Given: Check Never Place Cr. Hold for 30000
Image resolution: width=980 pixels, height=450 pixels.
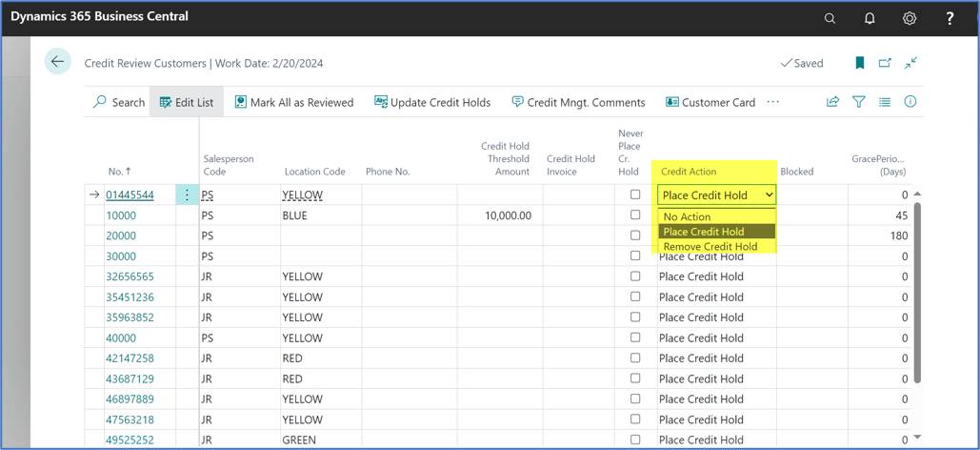Looking at the screenshot, I should [x=635, y=256].
